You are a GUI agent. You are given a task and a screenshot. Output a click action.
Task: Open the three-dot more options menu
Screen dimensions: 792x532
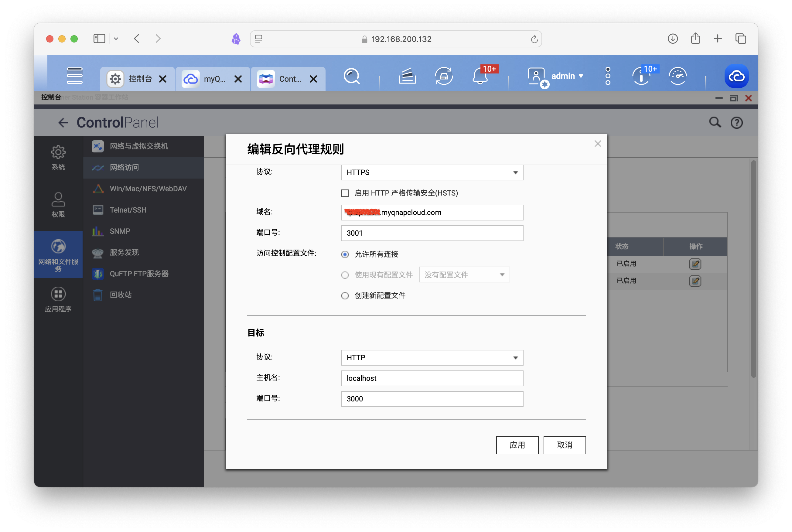tap(608, 76)
